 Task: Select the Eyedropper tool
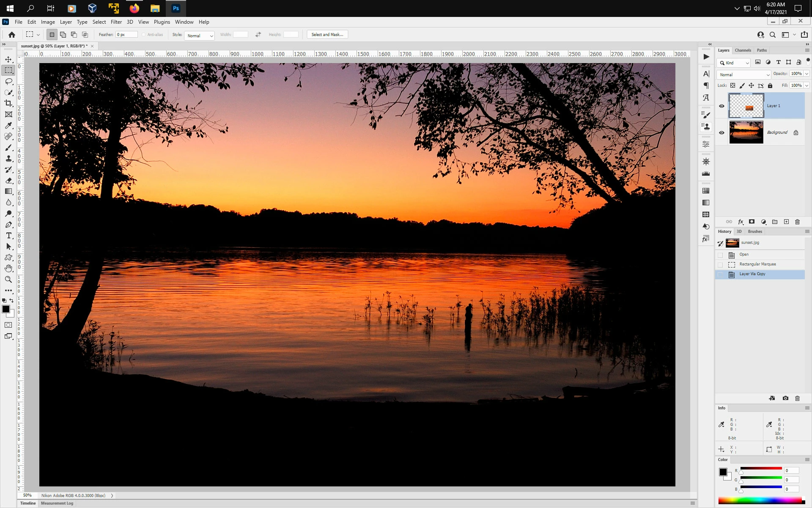[x=8, y=125]
